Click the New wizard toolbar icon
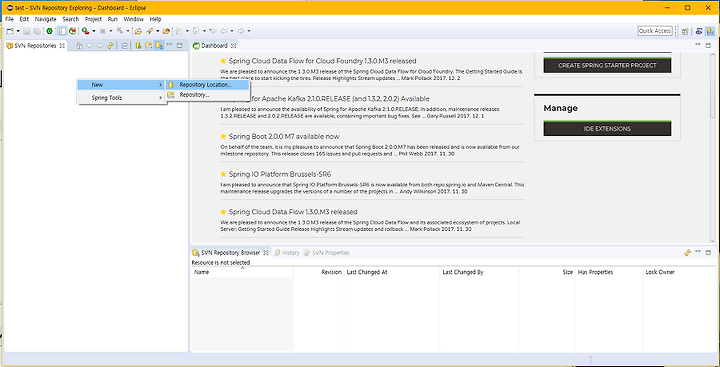 click(10, 31)
